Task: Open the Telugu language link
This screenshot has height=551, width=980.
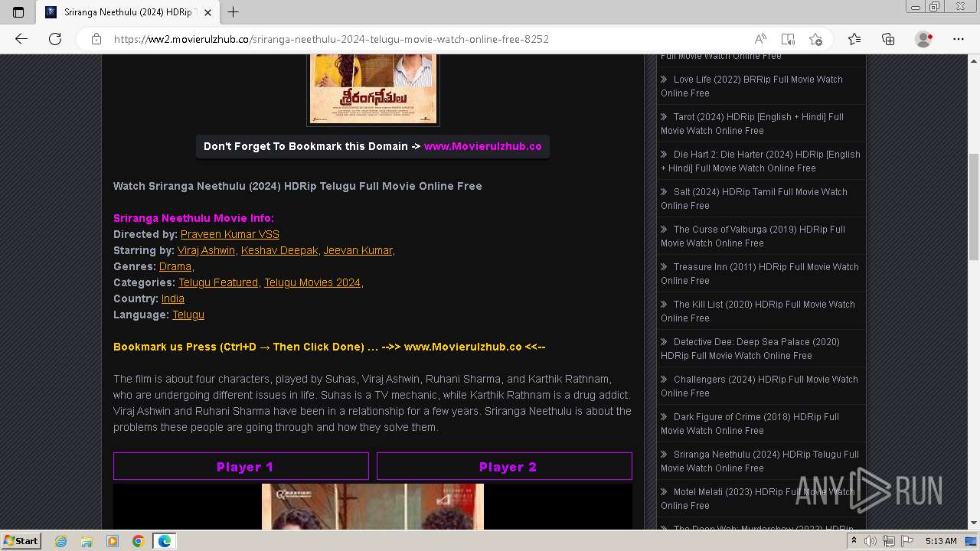Action: pos(188,315)
